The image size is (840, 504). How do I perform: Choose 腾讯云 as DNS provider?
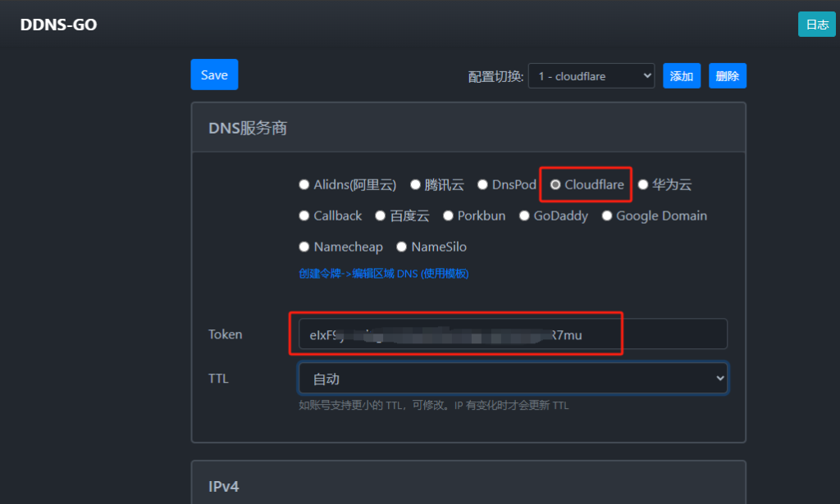click(x=416, y=185)
